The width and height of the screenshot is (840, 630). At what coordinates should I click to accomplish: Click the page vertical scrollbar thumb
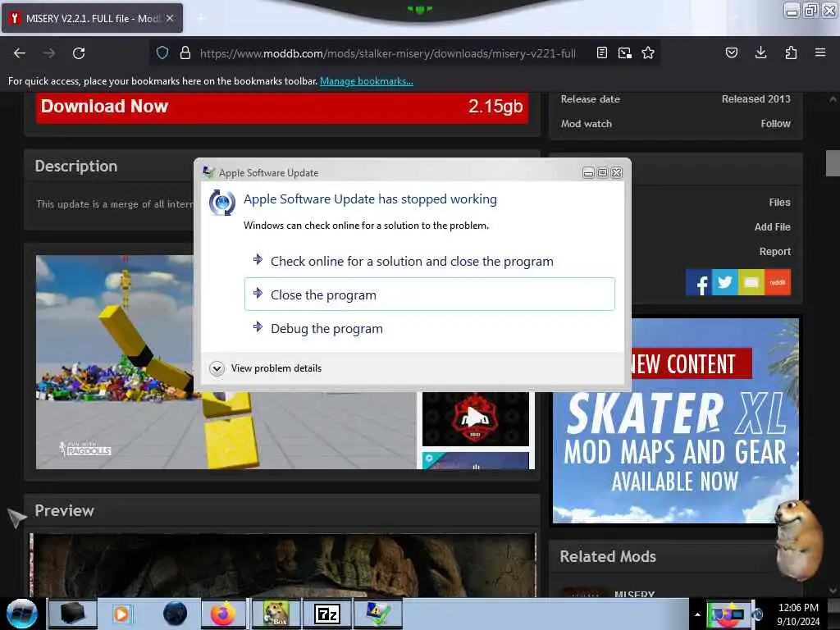[833, 163]
